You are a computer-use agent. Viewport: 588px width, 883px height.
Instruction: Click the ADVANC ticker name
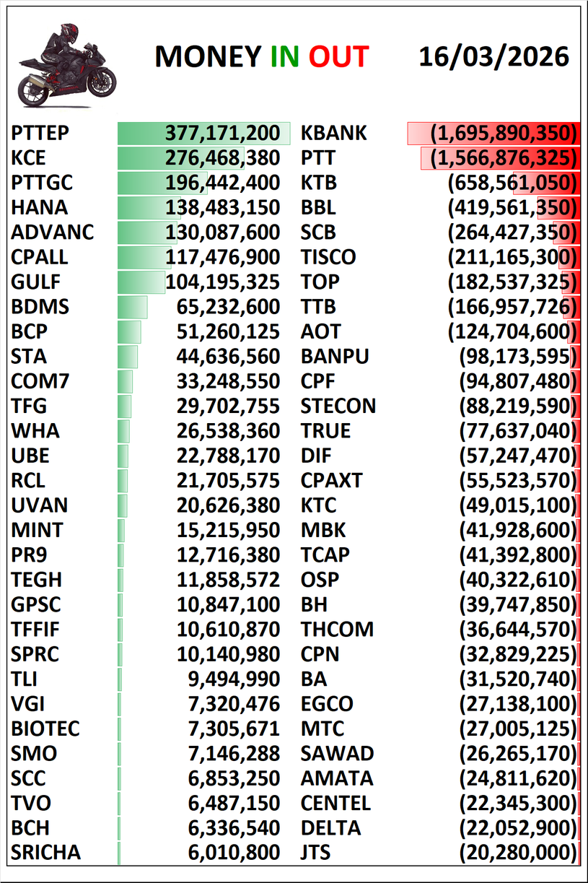(53, 232)
